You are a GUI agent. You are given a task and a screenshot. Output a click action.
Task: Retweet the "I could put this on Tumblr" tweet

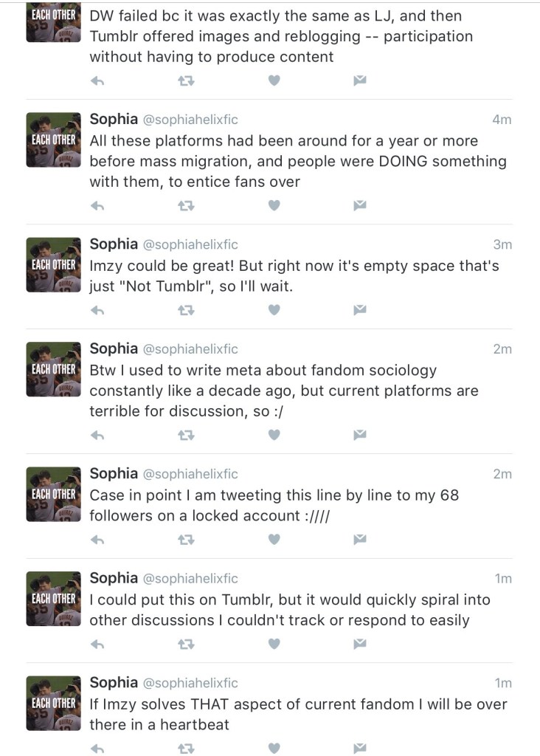[185, 644]
